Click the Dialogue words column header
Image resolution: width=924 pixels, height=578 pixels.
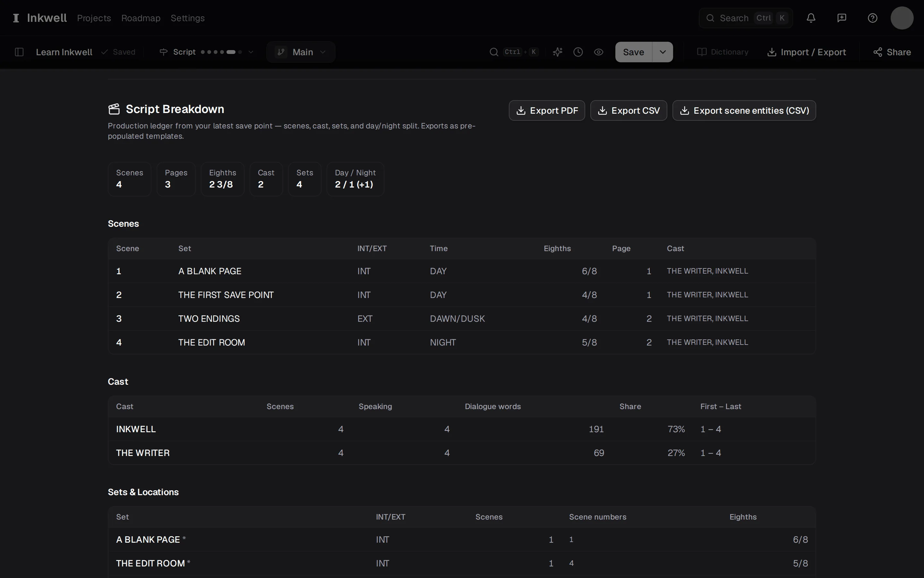492,406
